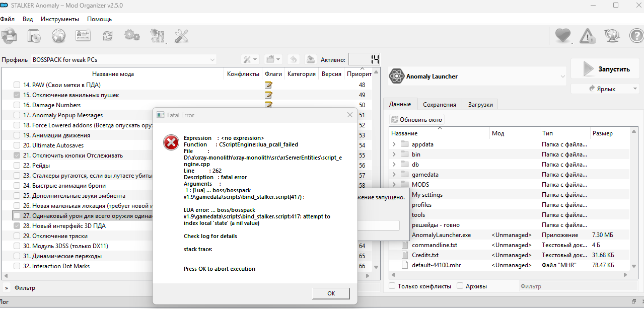Open the Nexus globe icon in toolbar

point(59,36)
